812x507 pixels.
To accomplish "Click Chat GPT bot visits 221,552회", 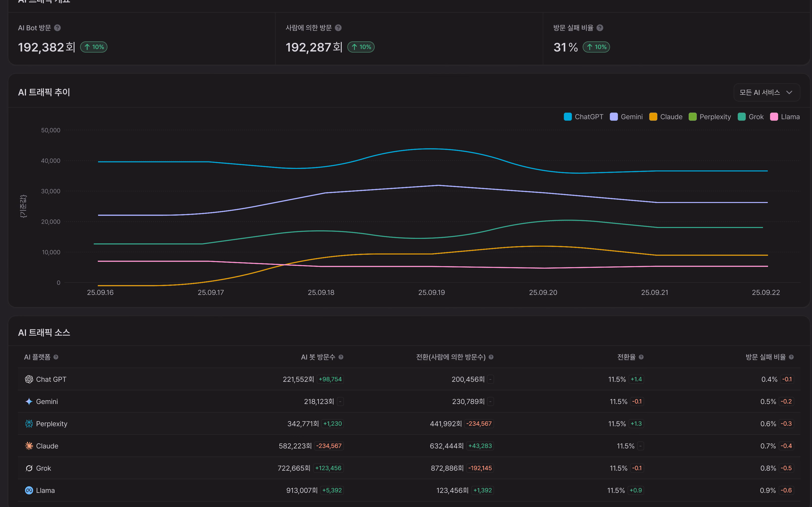I will [298, 379].
